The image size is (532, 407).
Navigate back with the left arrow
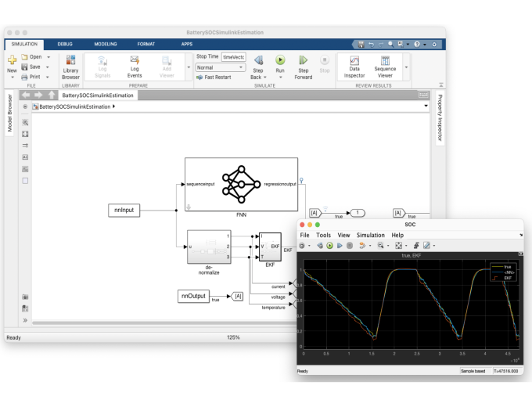point(26,95)
